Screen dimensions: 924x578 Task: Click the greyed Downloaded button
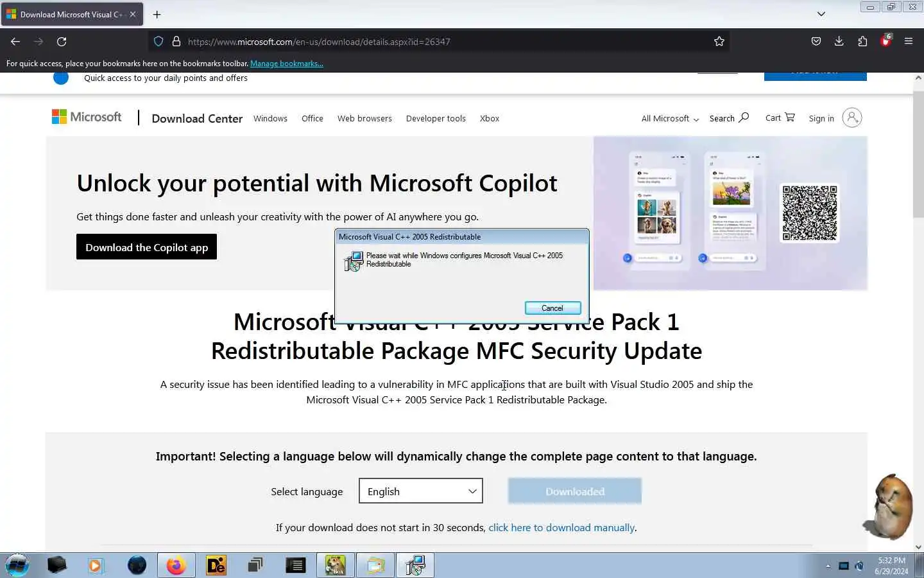pos(575,491)
